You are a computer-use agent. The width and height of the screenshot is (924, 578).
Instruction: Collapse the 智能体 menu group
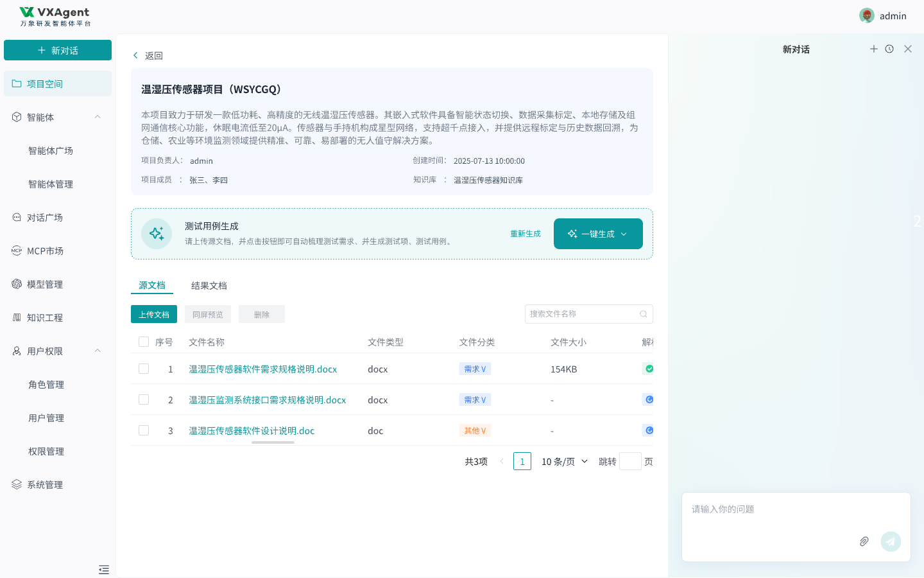click(98, 117)
